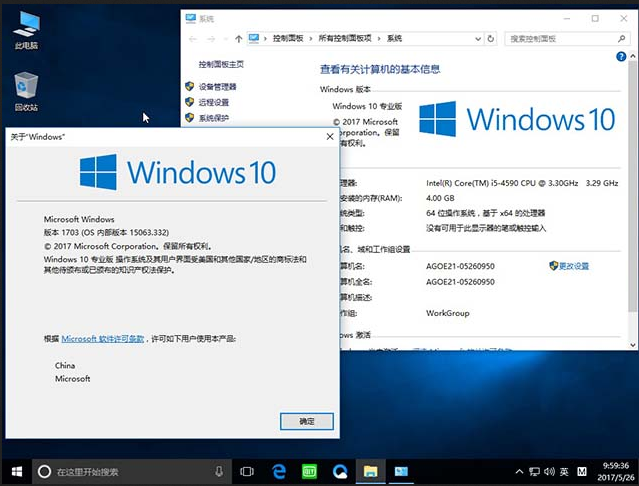
Task: Click the 系统 breadcrumb item
Action: tap(394, 38)
